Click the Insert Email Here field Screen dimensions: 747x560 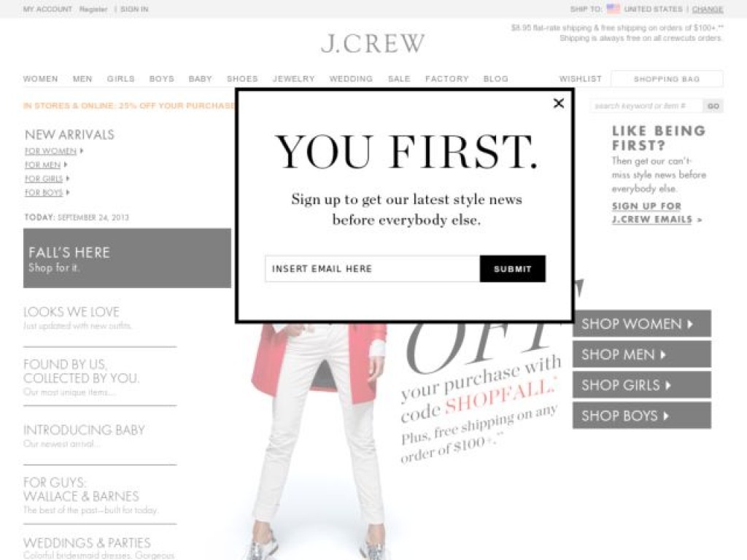372,268
